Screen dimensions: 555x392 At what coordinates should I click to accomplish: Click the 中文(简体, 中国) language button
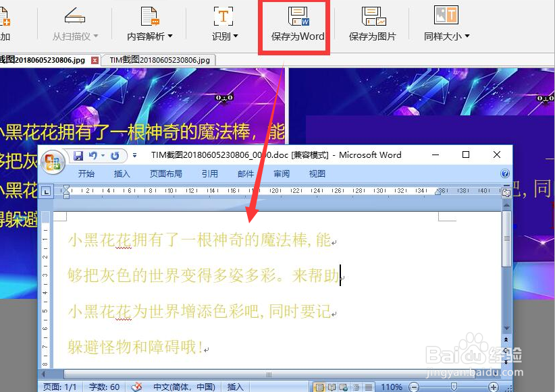184,386
